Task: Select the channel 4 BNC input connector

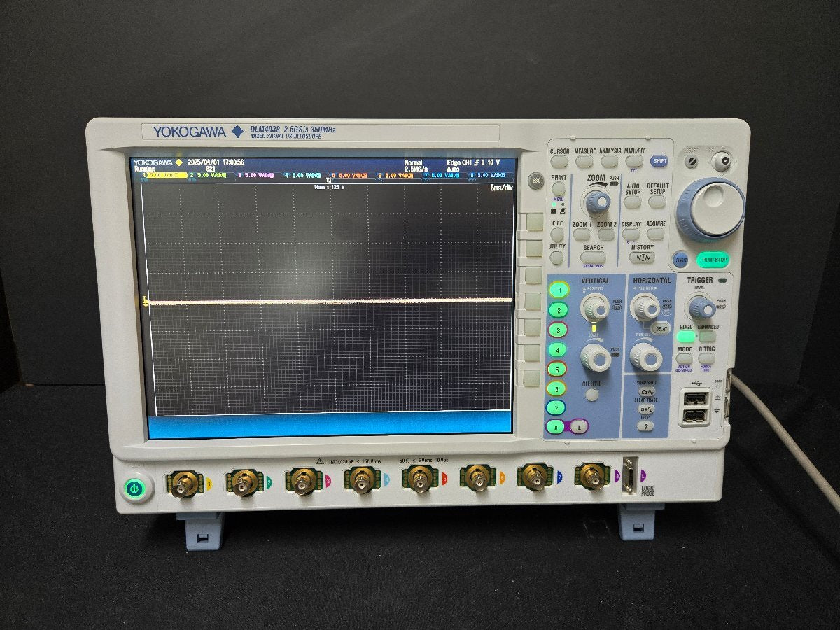Action: 362,481
